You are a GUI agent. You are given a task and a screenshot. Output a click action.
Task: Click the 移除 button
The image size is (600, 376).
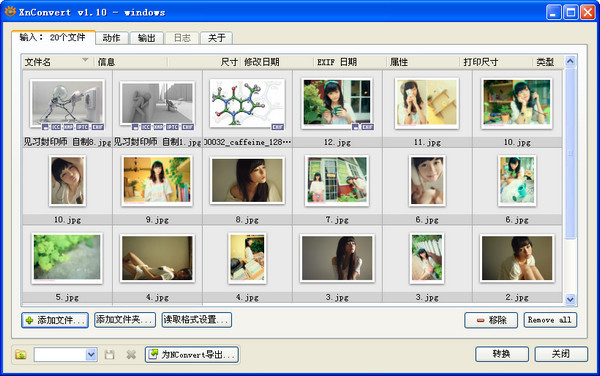491,320
